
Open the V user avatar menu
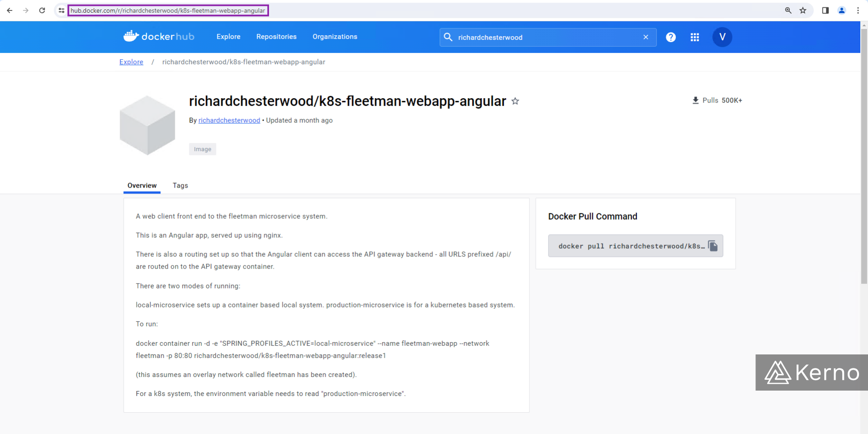click(722, 37)
